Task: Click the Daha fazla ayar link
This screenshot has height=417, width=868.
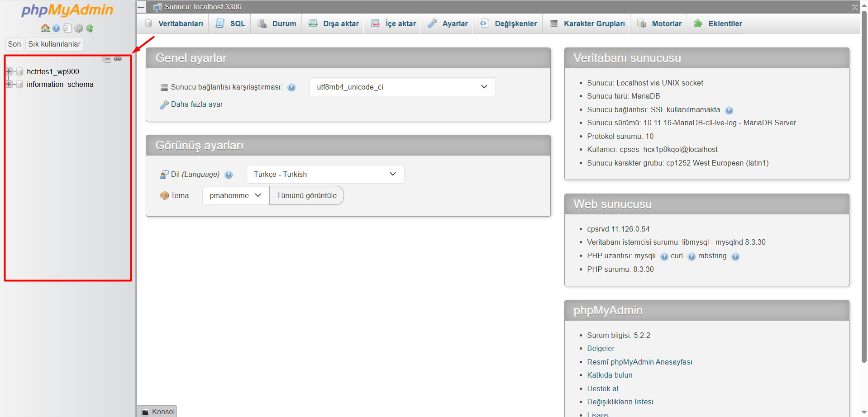Action: tap(197, 104)
